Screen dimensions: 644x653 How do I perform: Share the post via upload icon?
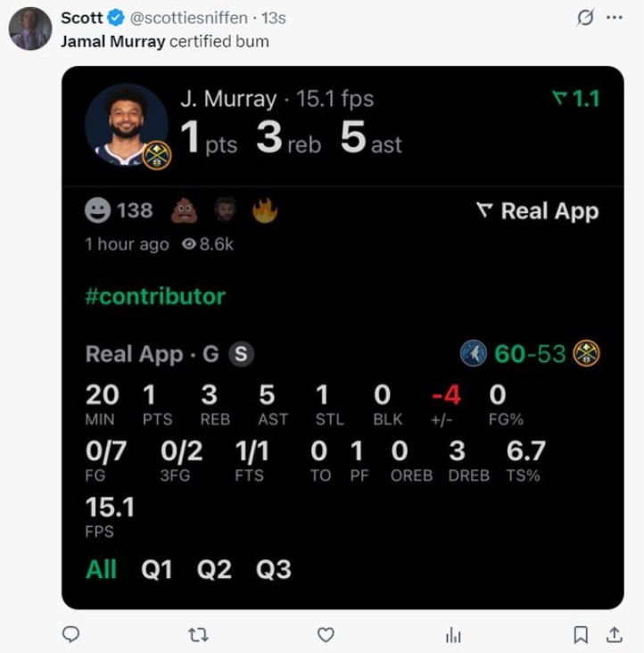click(x=615, y=634)
